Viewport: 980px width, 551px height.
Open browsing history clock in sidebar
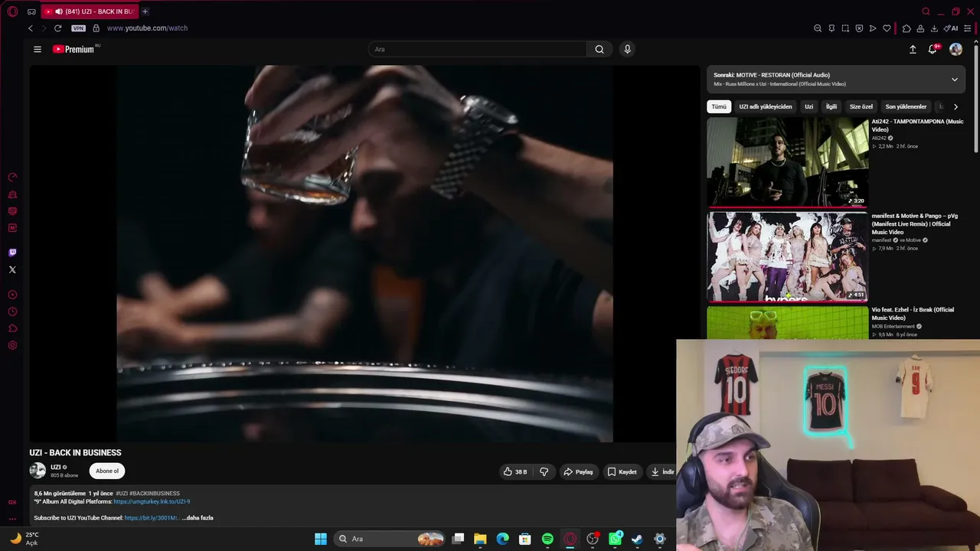pyautogui.click(x=12, y=311)
